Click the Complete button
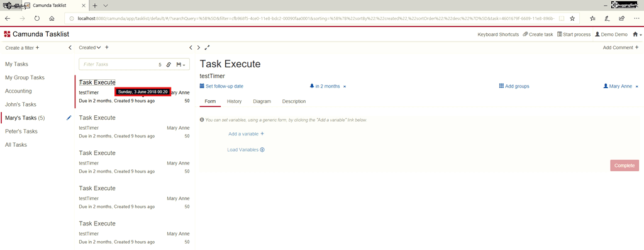 (x=625, y=165)
